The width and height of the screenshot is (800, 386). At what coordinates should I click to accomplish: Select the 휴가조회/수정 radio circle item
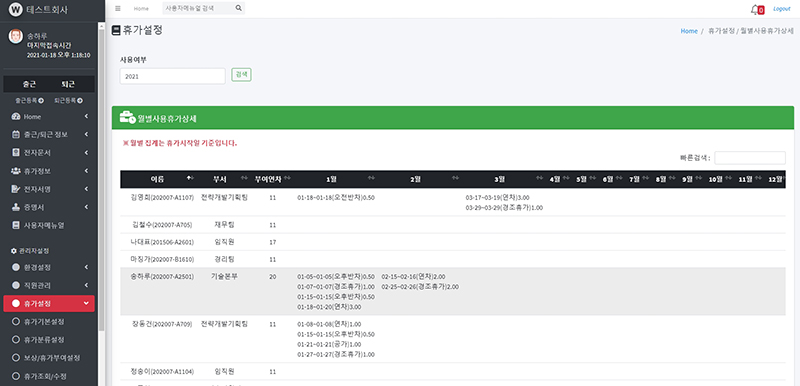[15, 376]
